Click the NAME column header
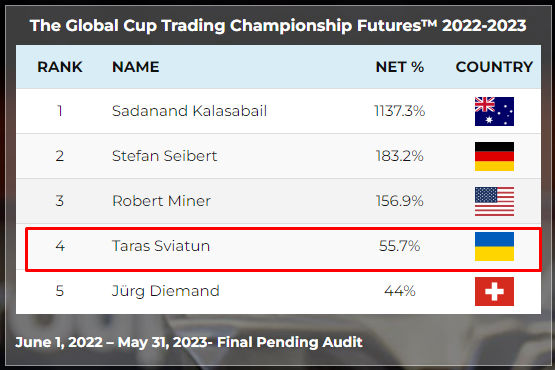 136,67
